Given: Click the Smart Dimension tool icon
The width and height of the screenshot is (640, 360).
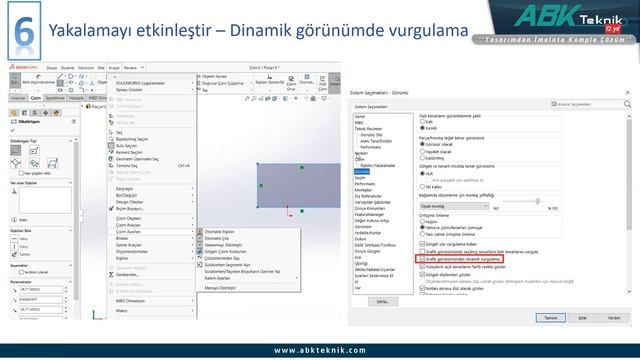Looking at the screenshot, I should tap(38, 77).
